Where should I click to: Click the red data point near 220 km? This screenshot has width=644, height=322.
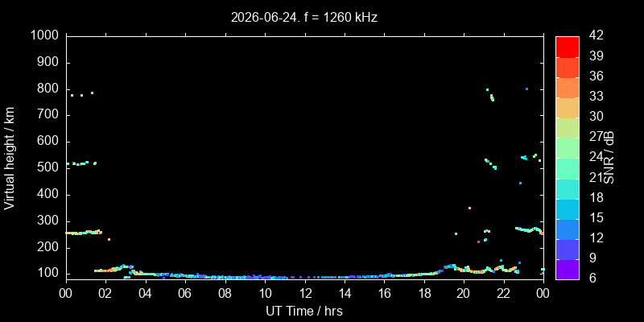(x=478, y=242)
